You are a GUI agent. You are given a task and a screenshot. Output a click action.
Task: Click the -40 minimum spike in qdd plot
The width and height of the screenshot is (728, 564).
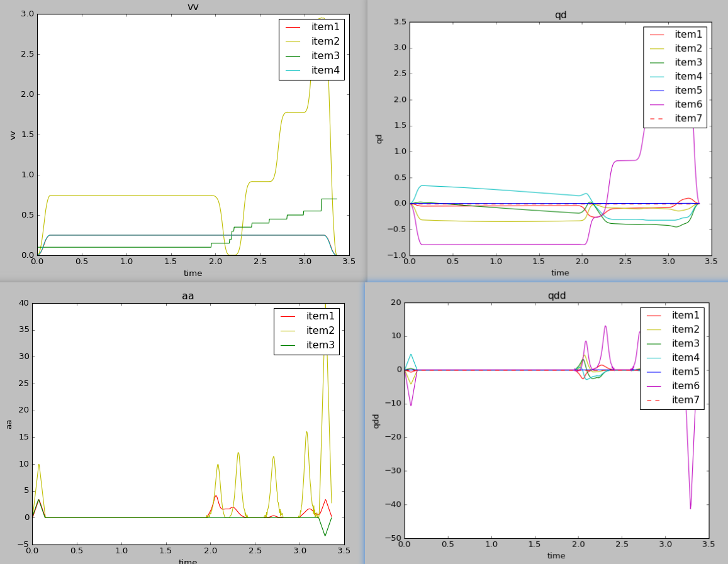pyautogui.click(x=690, y=507)
